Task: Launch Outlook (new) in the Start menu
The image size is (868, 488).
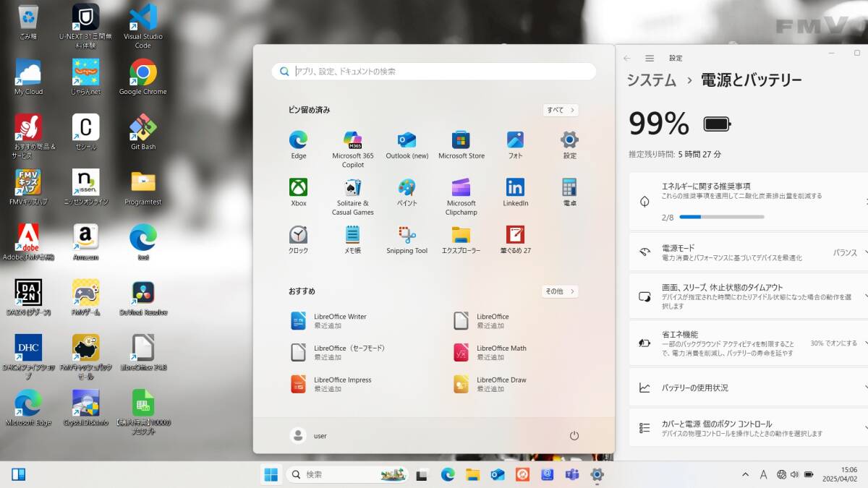Action: [x=407, y=145]
